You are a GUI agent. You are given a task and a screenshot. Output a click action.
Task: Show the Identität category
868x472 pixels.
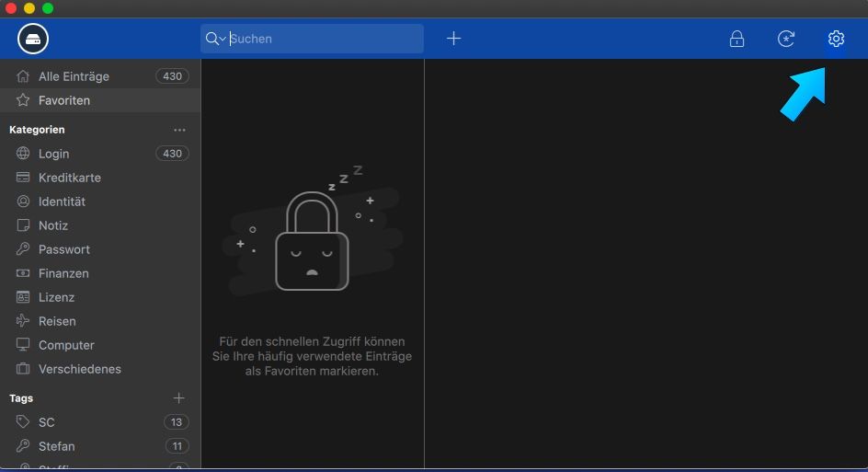pyautogui.click(x=62, y=201)
